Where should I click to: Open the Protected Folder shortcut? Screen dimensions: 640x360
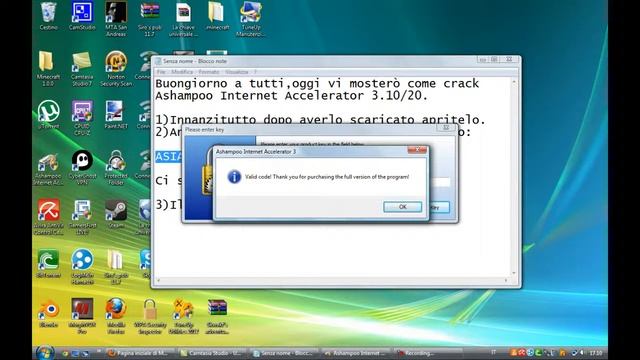coord(116,168)
